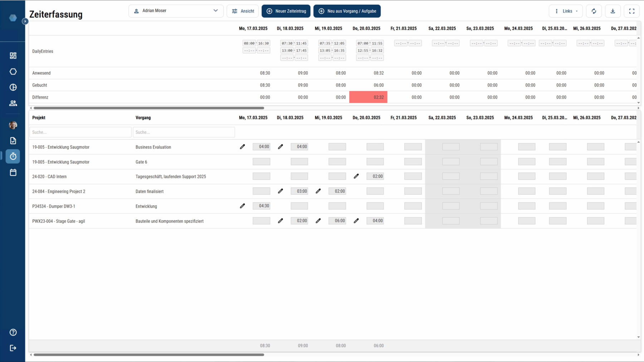
Task: Edit Monday entry for Business Evaluation pencil
Action: pyautogui.click(x=243, y=147)
